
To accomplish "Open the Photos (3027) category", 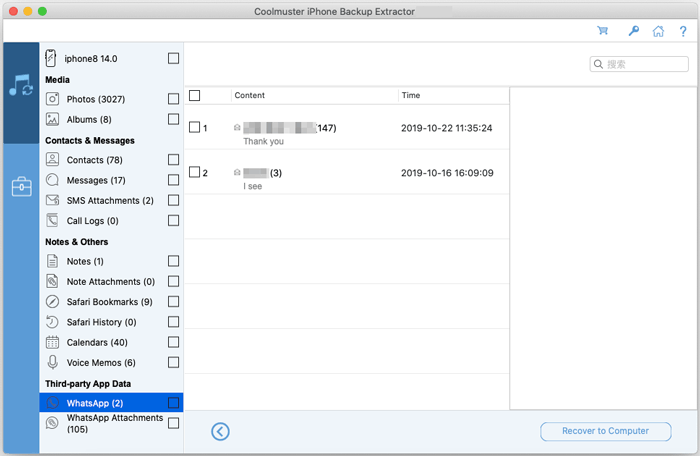I will click(x=96, y=99).
